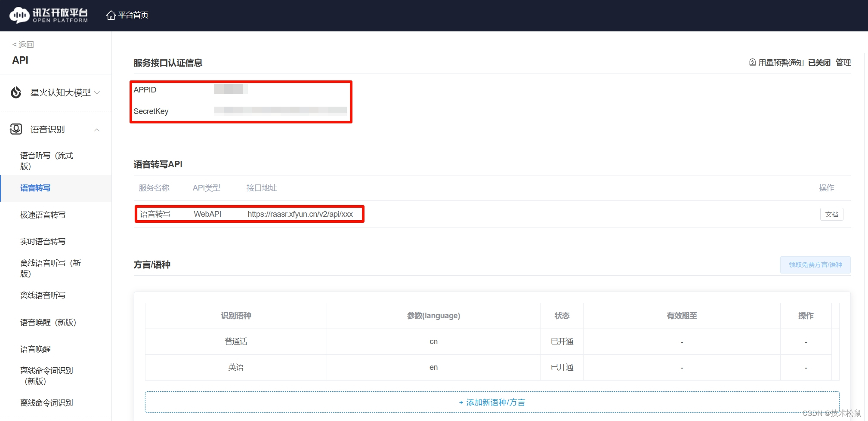Screen dimensions: 868x421
Task: Open 离线命令词识别 in the sidebar
Action: (46, 403)
